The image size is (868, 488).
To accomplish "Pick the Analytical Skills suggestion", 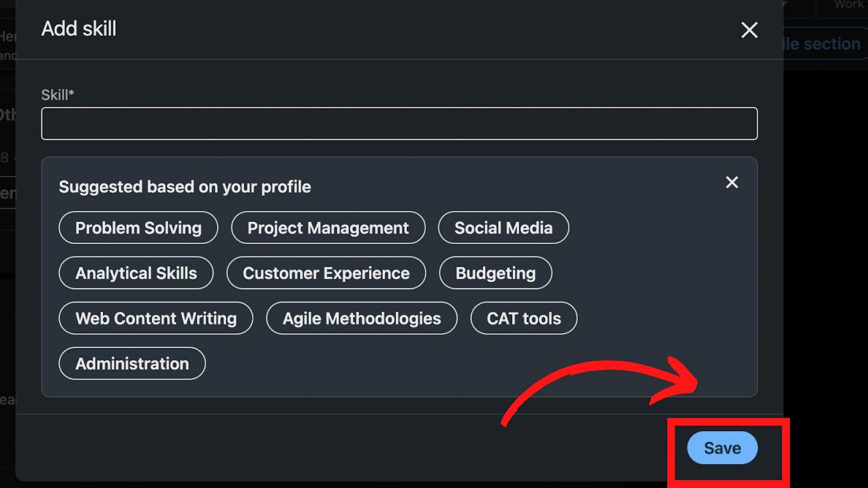I will click(x=136, y=273).
